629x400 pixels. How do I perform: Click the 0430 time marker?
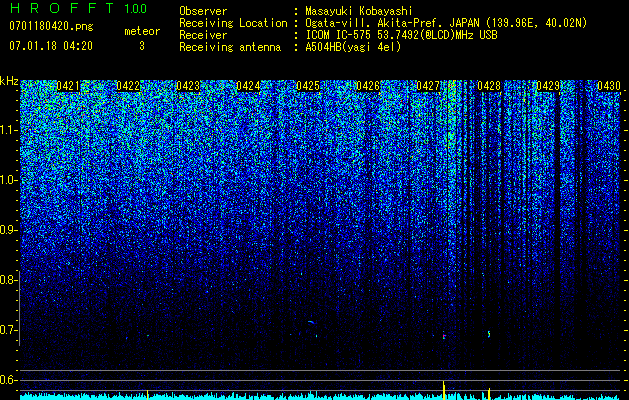[x=609, y=86]
